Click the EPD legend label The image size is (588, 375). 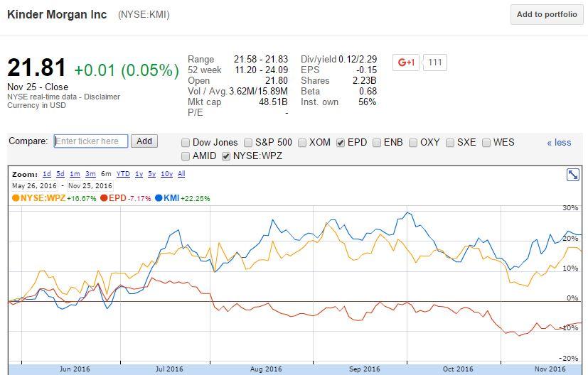117,198
